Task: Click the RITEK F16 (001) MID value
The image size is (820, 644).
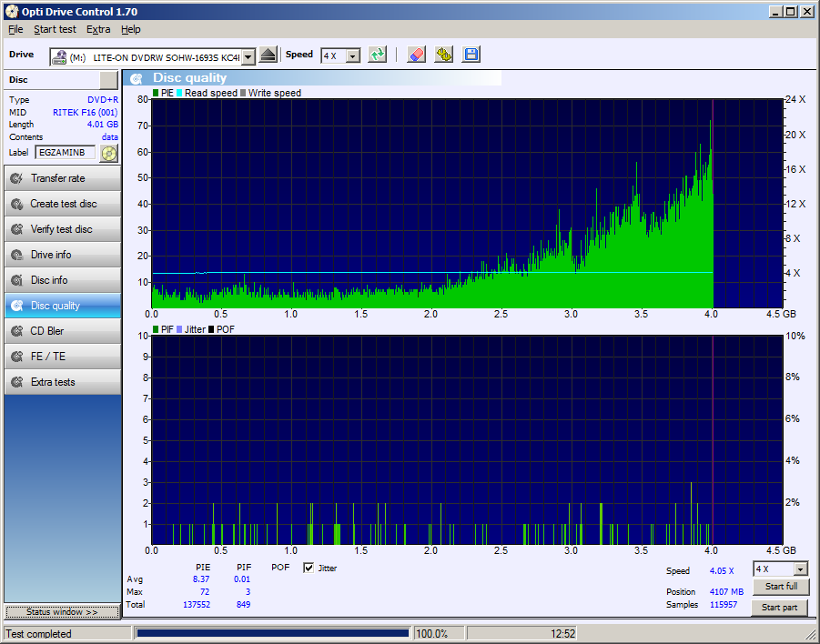Action: tap(86, 113)
